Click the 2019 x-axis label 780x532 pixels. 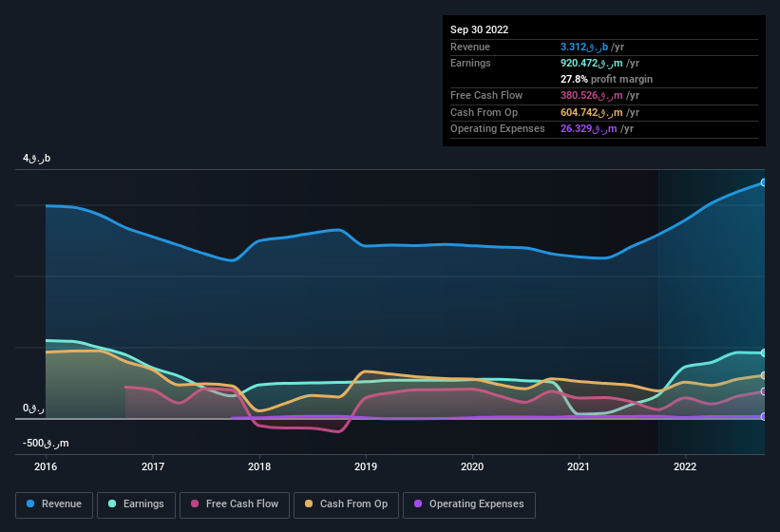(366, 466)
